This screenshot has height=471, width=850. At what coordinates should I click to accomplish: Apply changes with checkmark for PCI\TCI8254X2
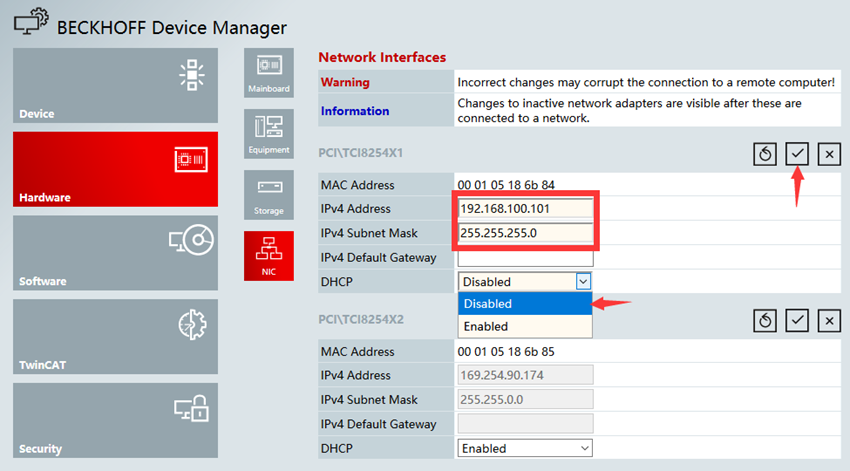(797, 320)
